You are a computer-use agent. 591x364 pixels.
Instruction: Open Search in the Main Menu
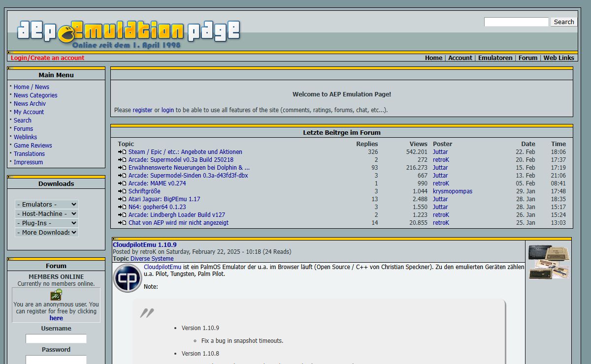point(23,121)
